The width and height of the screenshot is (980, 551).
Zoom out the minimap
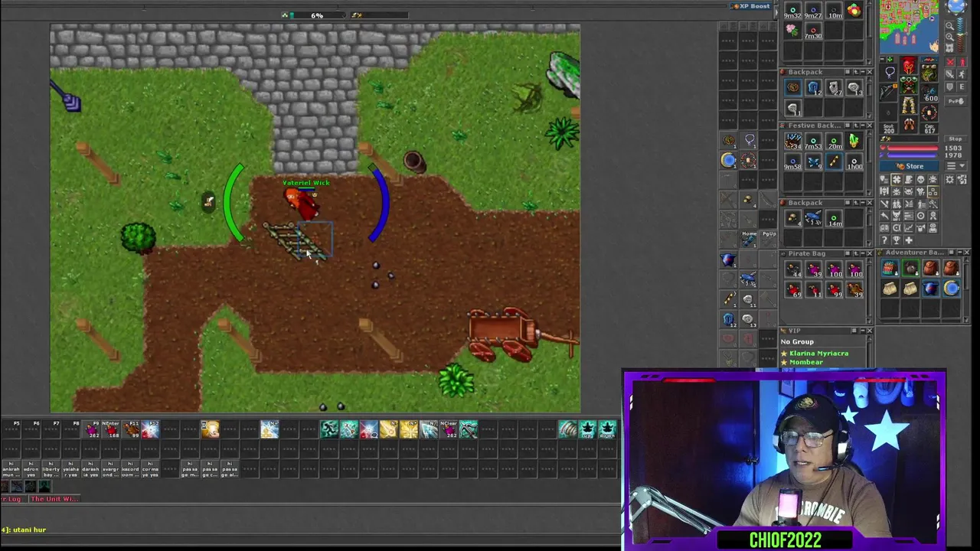click(949, 26)
